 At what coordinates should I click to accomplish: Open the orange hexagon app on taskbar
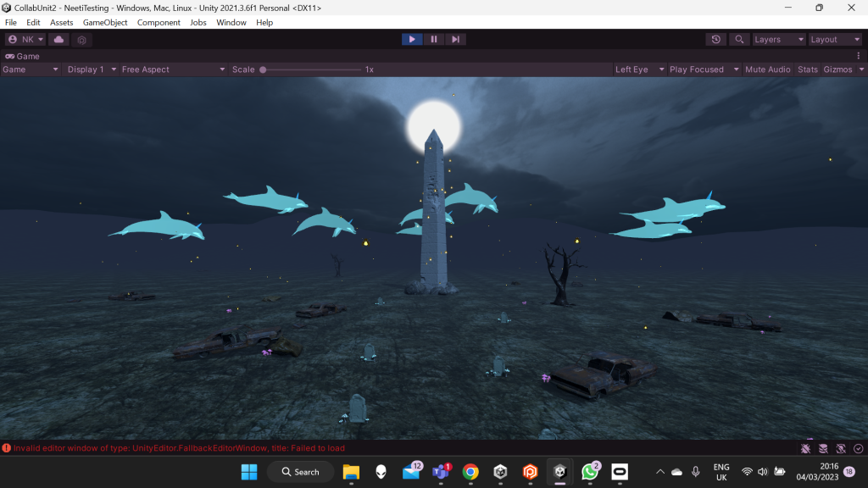(x=531, y=472)
